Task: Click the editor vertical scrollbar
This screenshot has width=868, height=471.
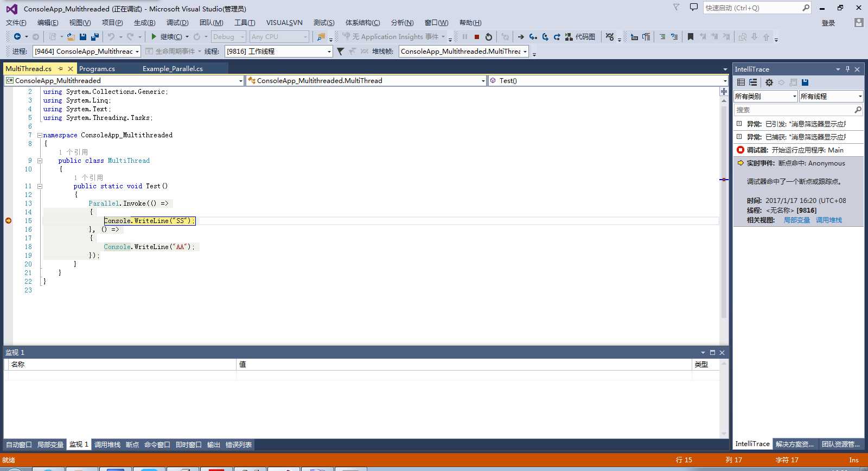Action: 724,212
